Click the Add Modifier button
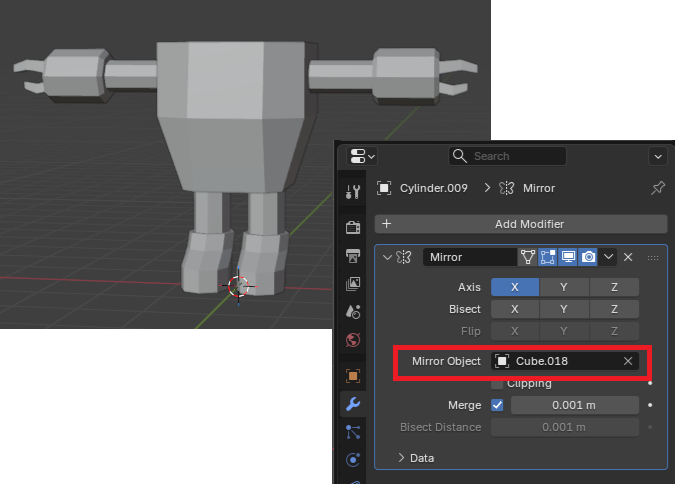683x491 pixels. pos(520,224)
